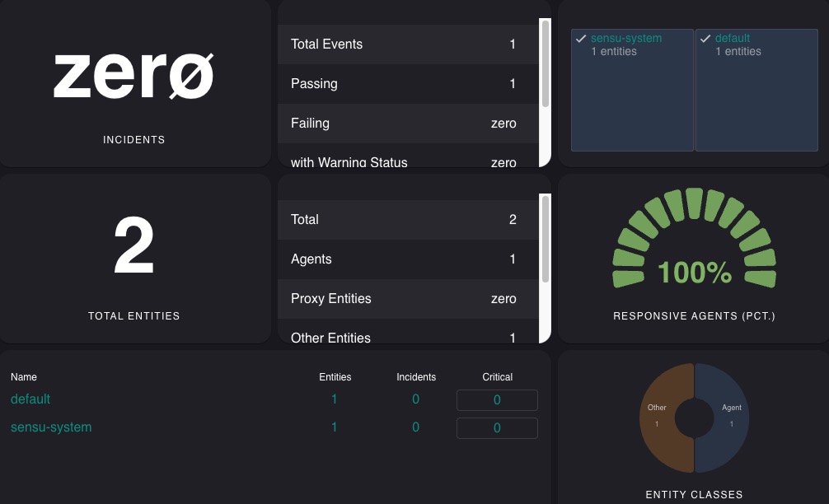Click the Critical input for default namespace

click(x=497, y=399)
